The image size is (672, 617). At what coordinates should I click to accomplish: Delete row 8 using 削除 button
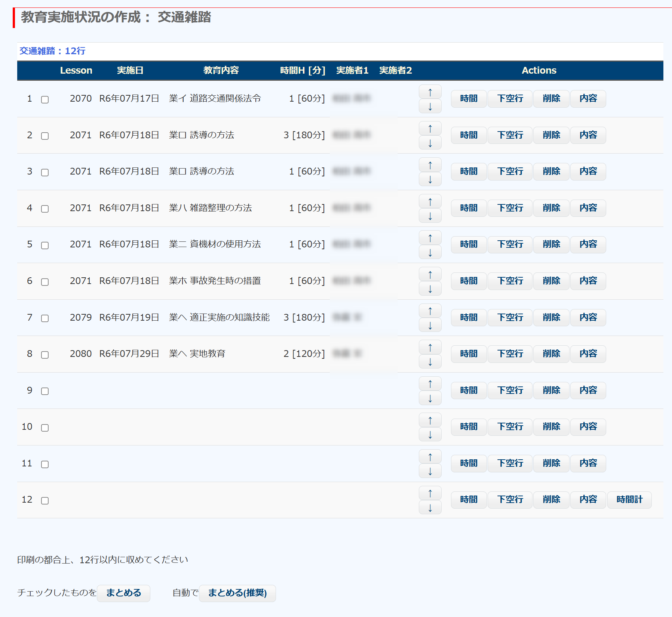point(551,354)
